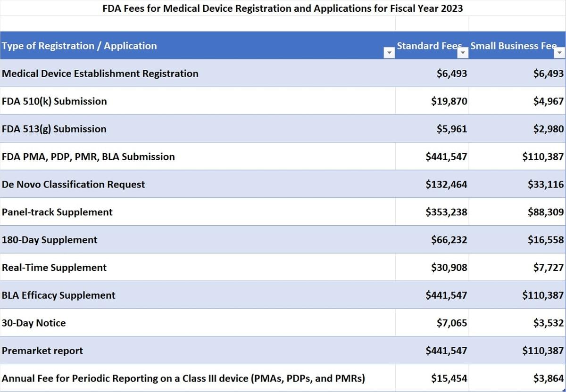Click the Real-Time Supplement small business fee
566x392 pixels.
549,267
